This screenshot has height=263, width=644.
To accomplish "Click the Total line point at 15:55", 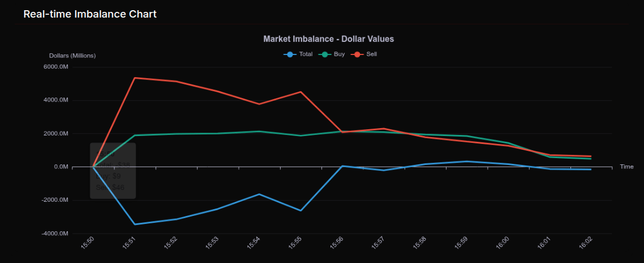I will click(x=300, y=211).
